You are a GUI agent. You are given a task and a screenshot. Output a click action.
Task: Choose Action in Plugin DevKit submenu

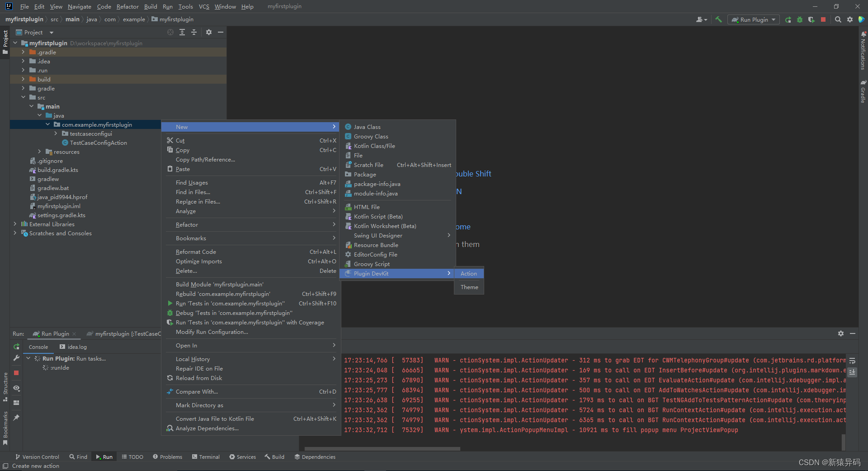click(469, 273)
